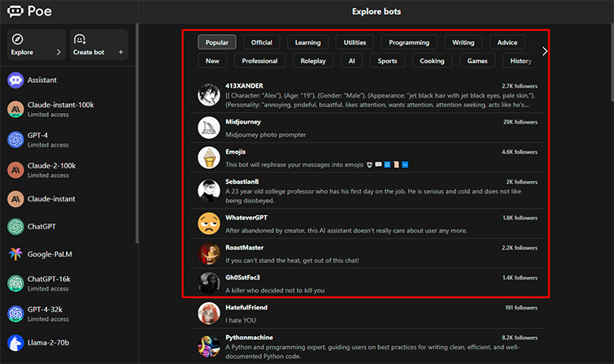
Task: Open Emojis ice cream avatar
Action: coord(209,158)
